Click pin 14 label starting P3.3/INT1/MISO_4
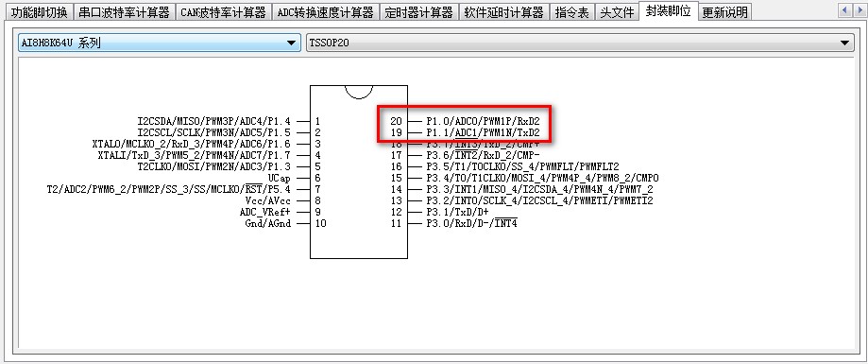This screenshot has width=868, height=364. click(x=539, y=189)
